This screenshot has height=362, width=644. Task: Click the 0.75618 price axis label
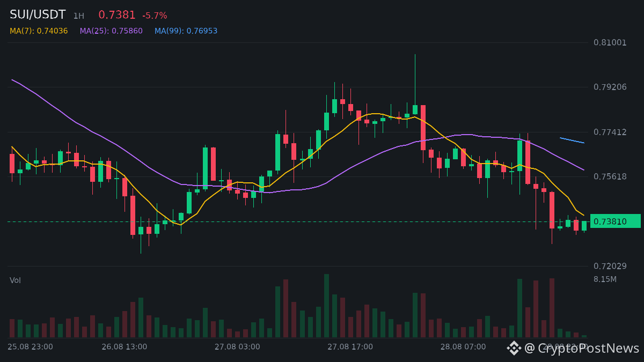click(x=610, y=176)
